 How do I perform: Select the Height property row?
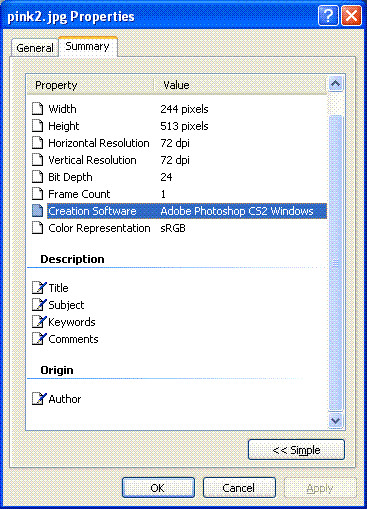click(x=177, y=126)
